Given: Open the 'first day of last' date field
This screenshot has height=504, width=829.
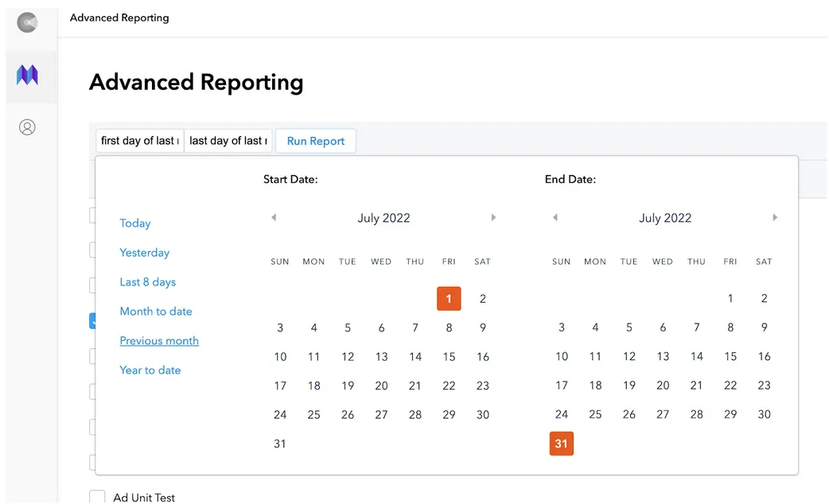Looking at the screenshot, I should coord(139,141).
